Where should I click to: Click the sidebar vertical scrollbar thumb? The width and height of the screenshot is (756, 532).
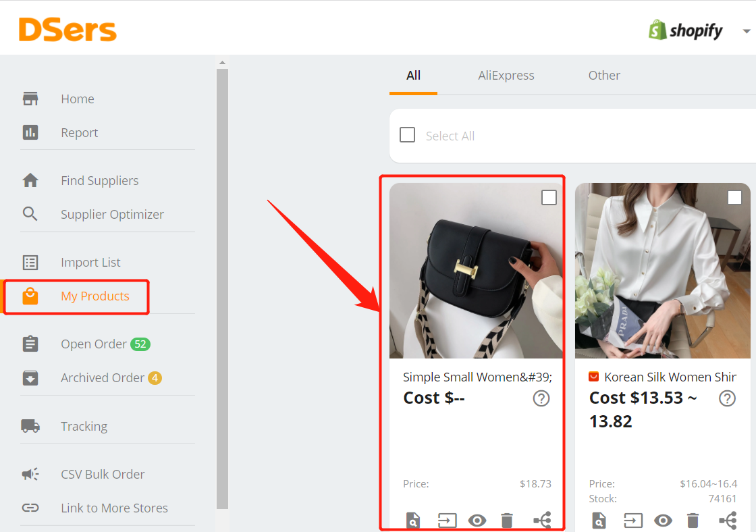222,288
